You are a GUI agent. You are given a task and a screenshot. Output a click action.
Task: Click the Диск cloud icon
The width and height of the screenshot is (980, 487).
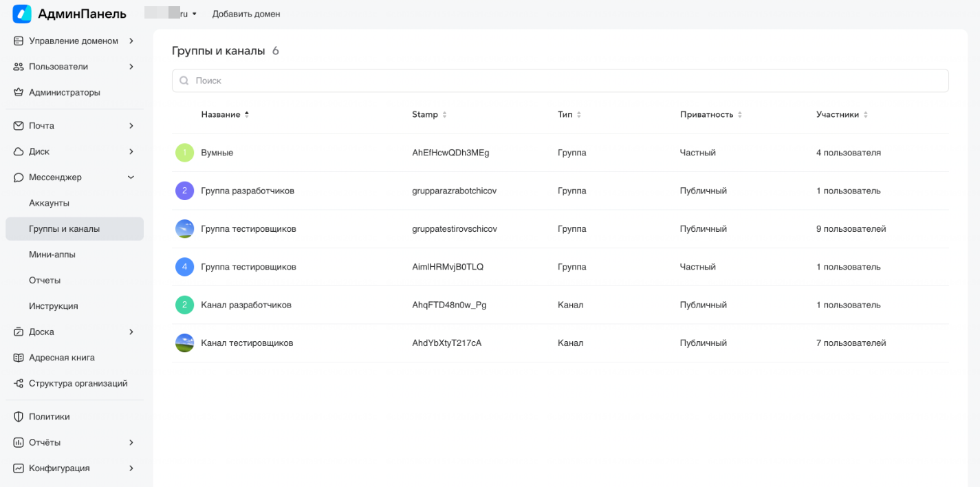coord(19,151)
